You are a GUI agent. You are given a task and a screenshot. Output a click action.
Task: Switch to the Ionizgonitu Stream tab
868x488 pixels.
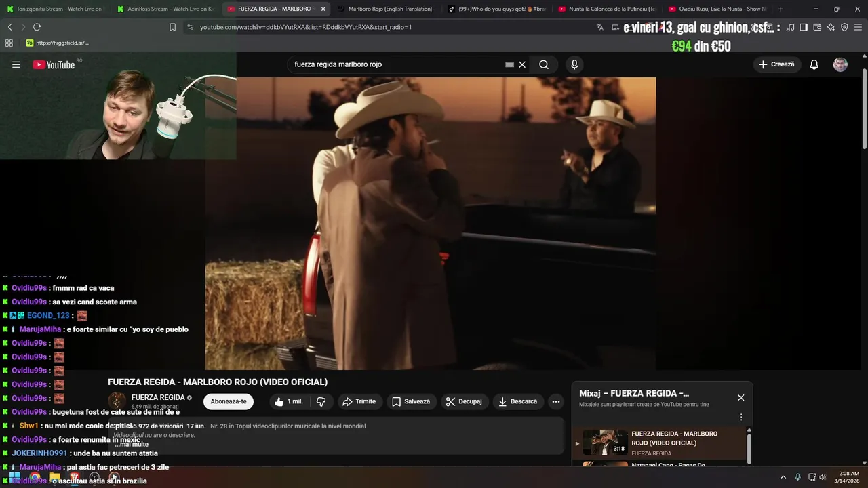pyautogui.click(x=55, y=9)
